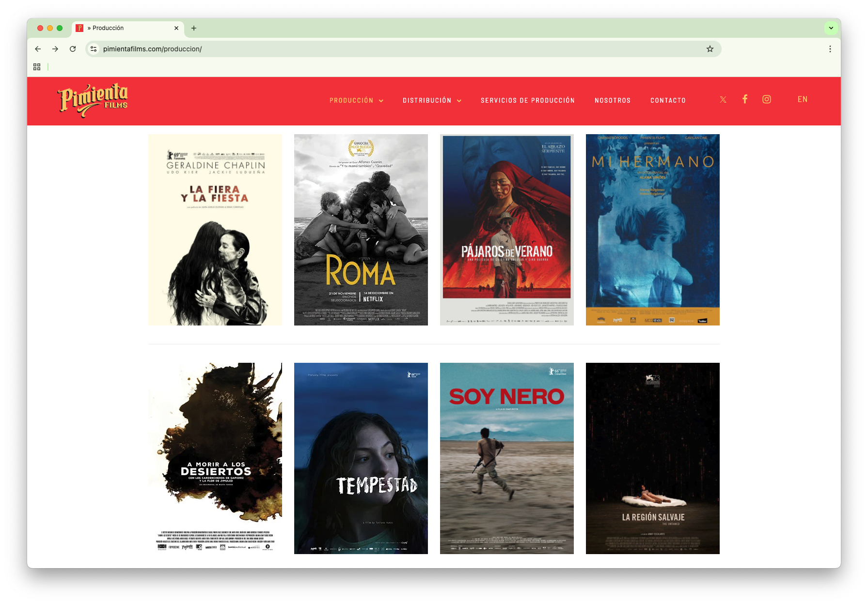
Task: Switch site language to EN
Action: (x=802, y=99)
